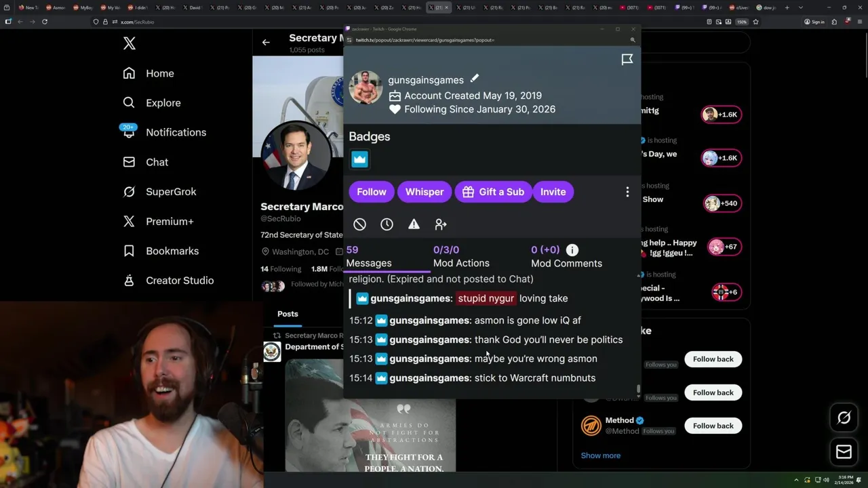
Task: Open the X logo home link
Action: (130, 43)
